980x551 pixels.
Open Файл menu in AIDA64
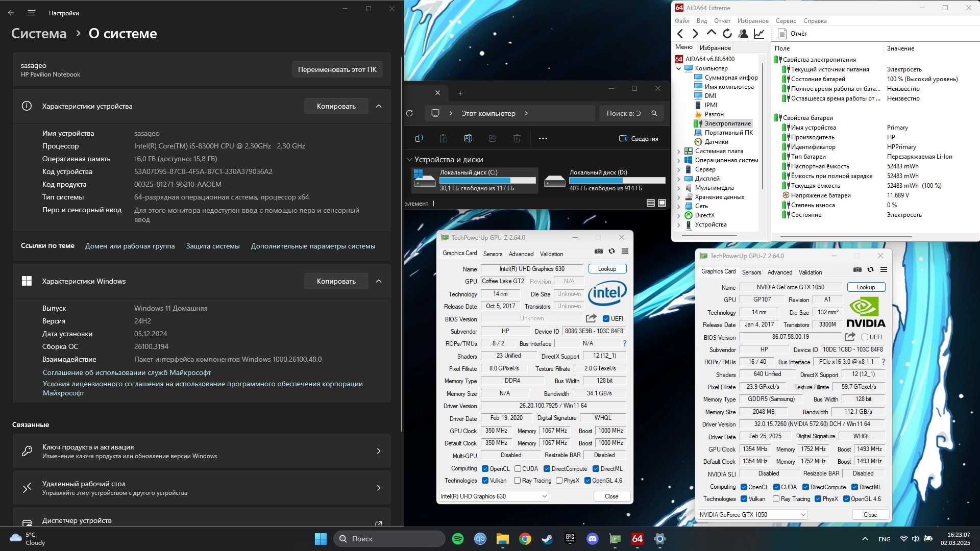click(682, 21)
